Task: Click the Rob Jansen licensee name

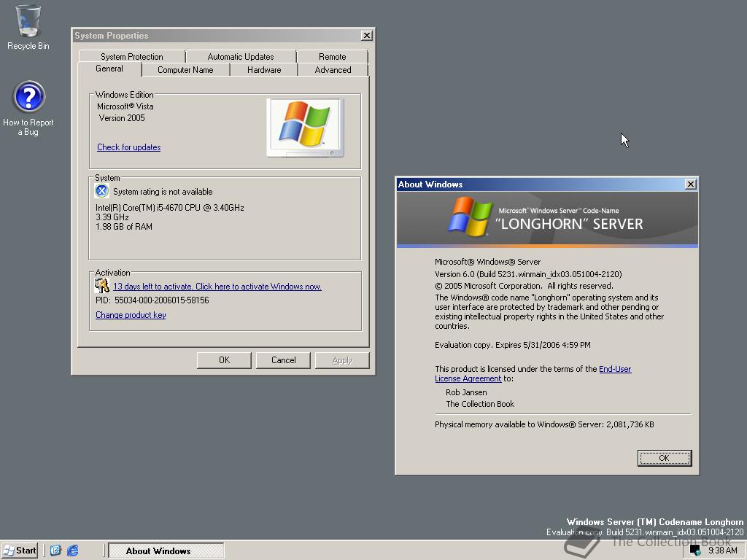Action: point(466,392)
